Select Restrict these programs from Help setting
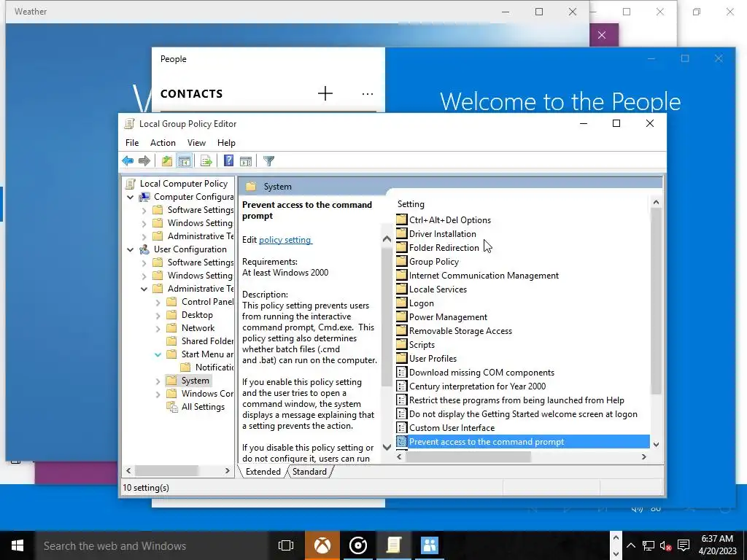 tap(516, 400)
